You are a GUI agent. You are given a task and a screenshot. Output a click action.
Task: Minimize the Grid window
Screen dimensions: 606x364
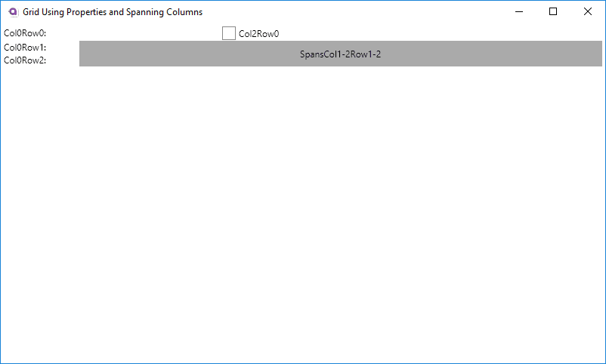coord(518,12)
